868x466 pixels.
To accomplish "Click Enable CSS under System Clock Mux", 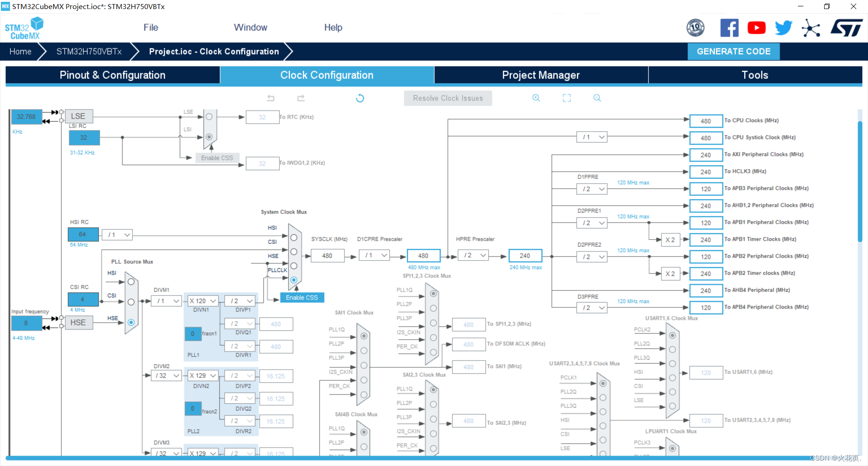I will [302, 298].
